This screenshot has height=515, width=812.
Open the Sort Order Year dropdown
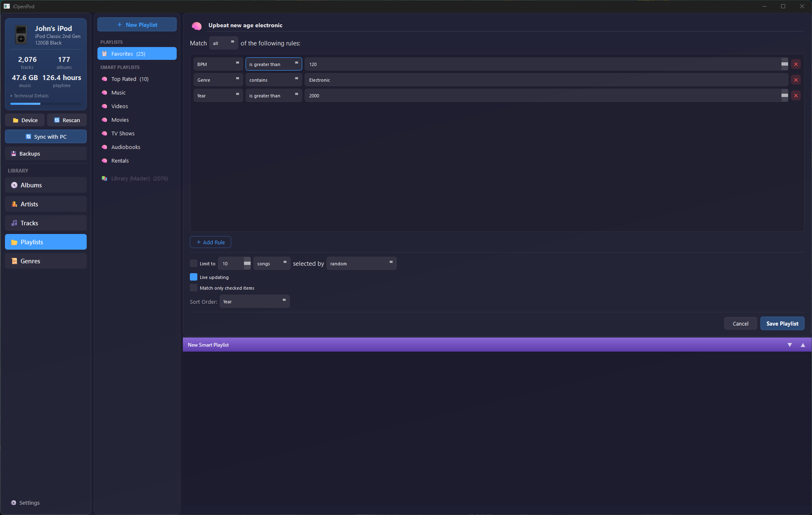254,302
